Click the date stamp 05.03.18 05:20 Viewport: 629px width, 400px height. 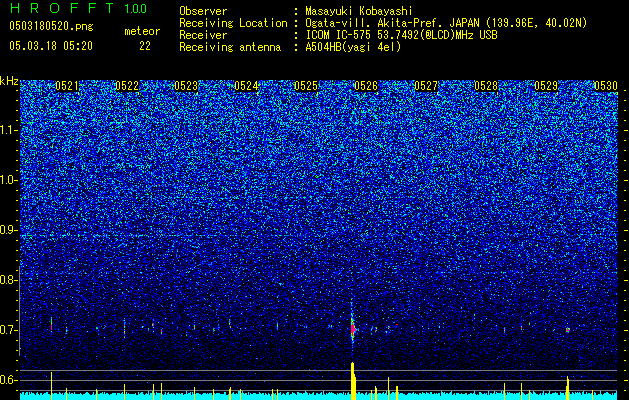[51, 46]
